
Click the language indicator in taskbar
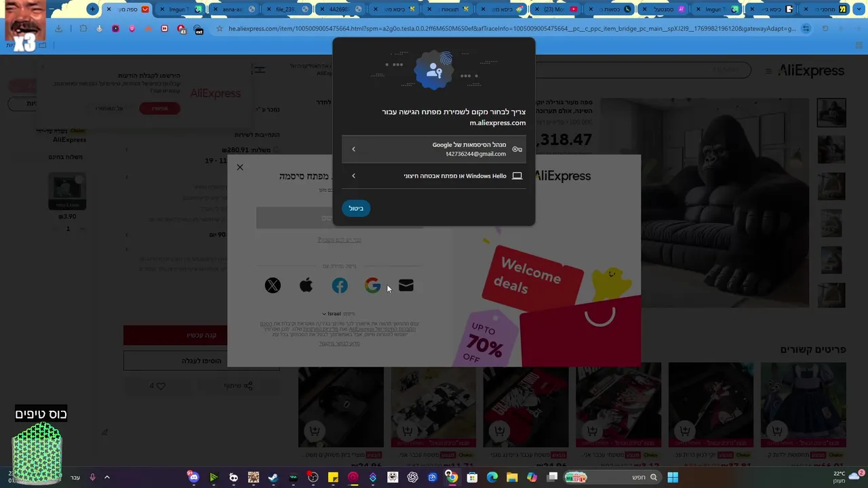click(x=75, y=478)
